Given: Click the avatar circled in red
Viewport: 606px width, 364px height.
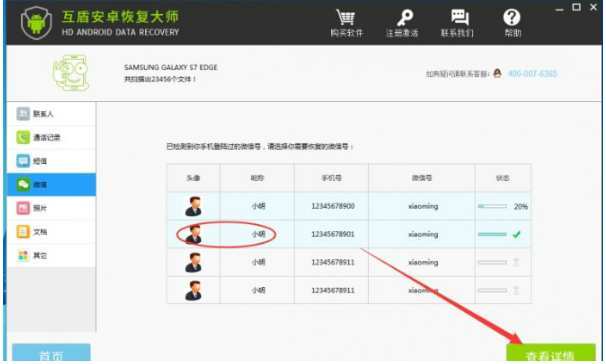Looking at the screenshot, I should point(194,234).
